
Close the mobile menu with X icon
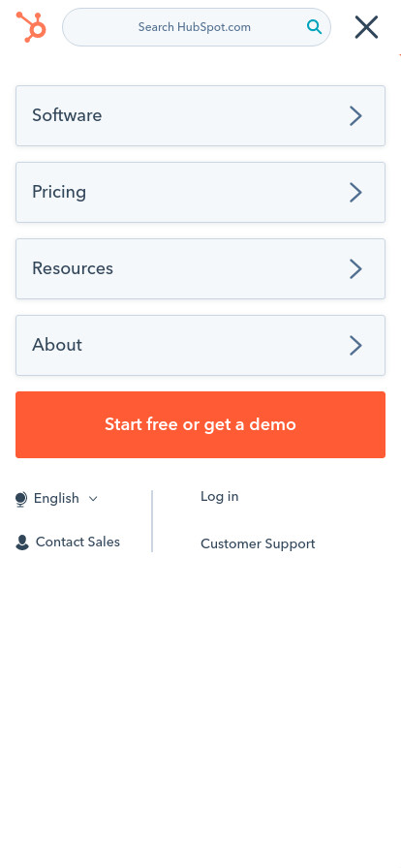click(367, 27)
